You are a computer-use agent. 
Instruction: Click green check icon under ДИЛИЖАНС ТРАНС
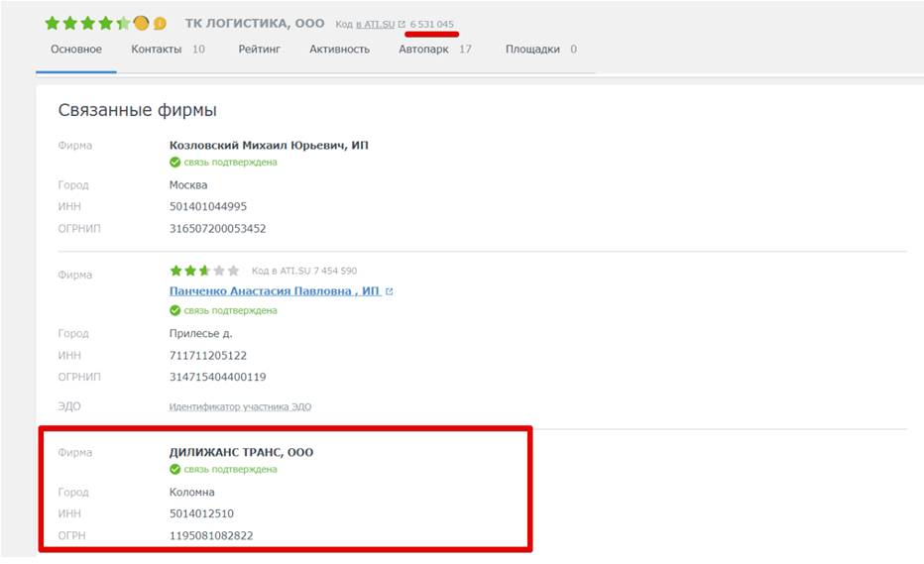pyautogui.click(x=175, y=469)
